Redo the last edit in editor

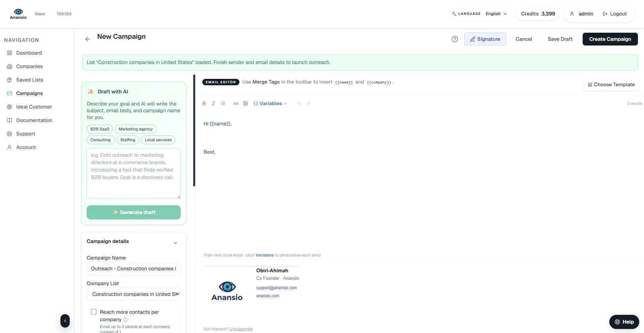pos(309,103)
